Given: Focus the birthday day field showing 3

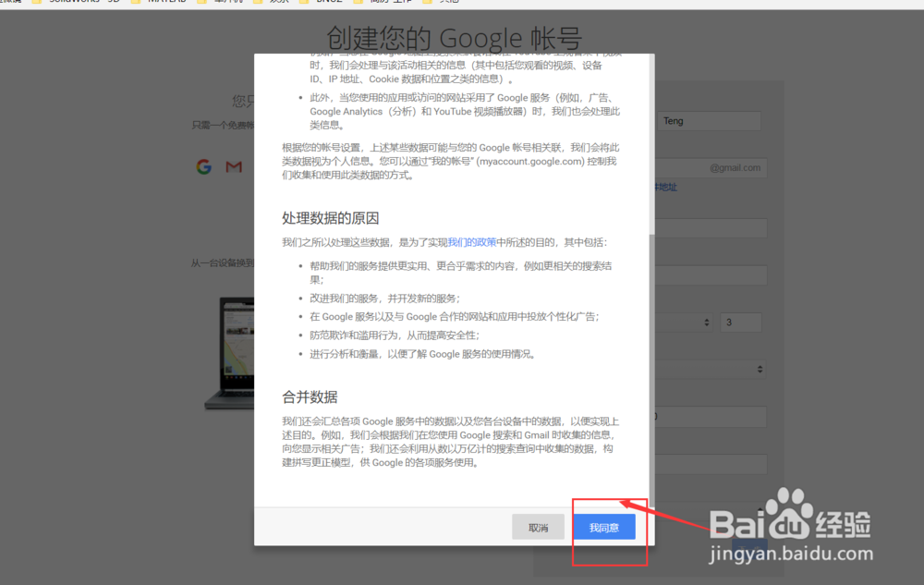Looking at the screenshot, I should pyautogui.click(x=741, y=323).
